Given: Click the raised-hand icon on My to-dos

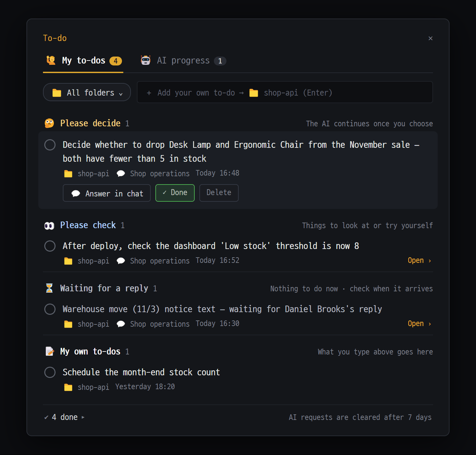Looking at the screenshot, I should click(51, 61).
